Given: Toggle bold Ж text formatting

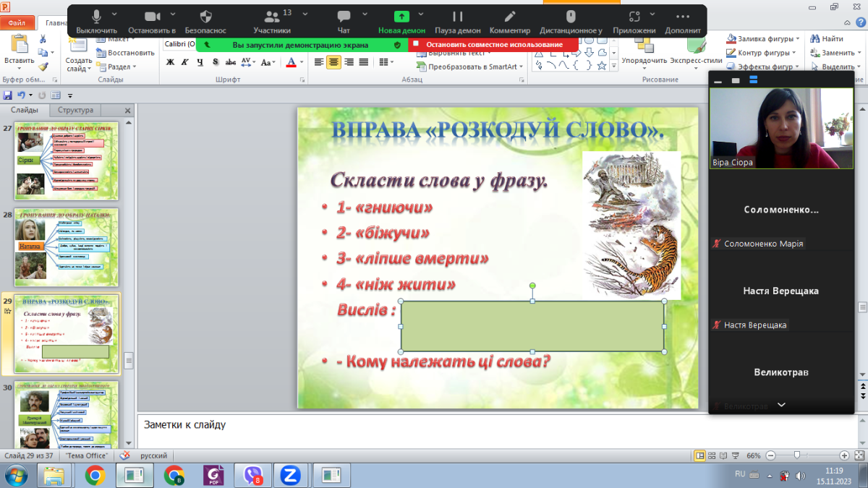Looking at the screenshot, I should (x=171, y=62).
